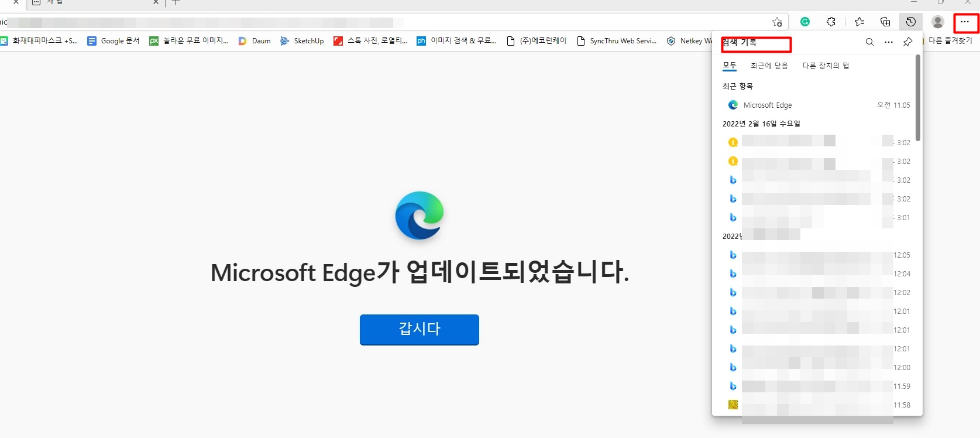Switch to 최근에 닫음 tab

(x=769, y=66)
